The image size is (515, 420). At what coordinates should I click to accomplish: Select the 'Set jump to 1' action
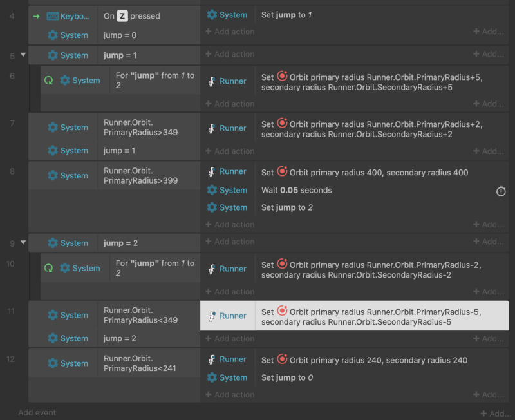tap(286, 15)
